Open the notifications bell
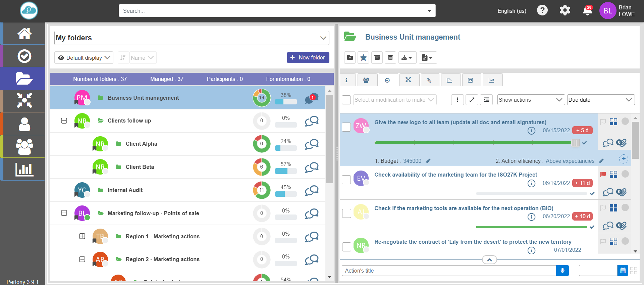 click(587, 11)
